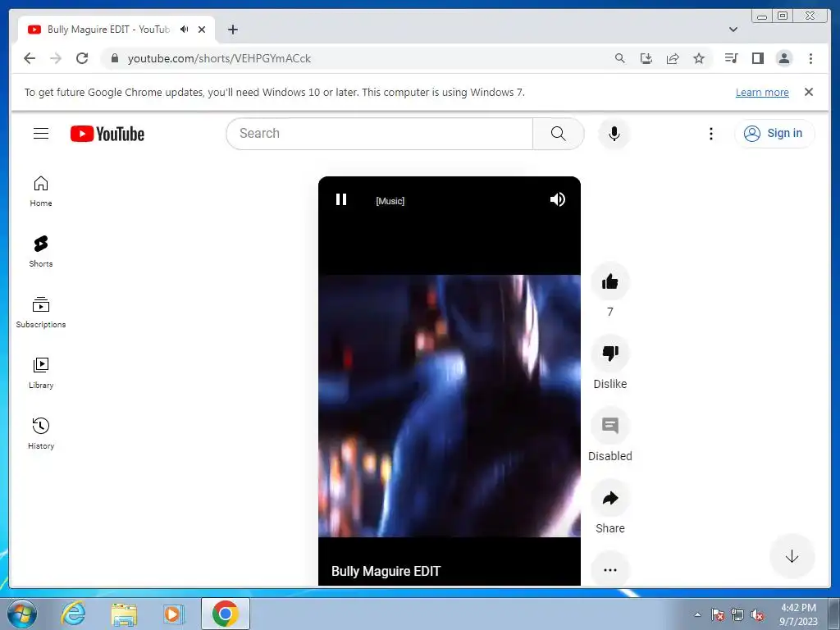The image size is (840, 630).
Task: Open the tray volume speaker icon
Action: [757, 614]
